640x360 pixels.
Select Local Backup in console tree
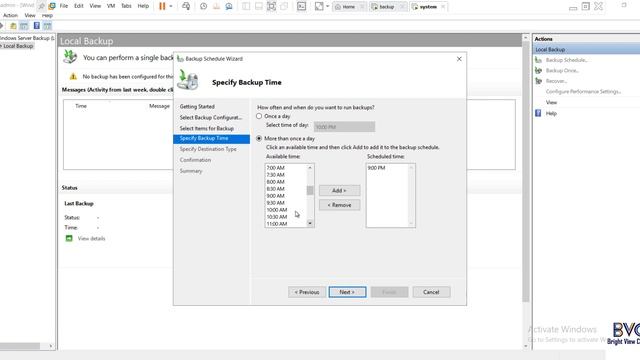tap(18, 46)
